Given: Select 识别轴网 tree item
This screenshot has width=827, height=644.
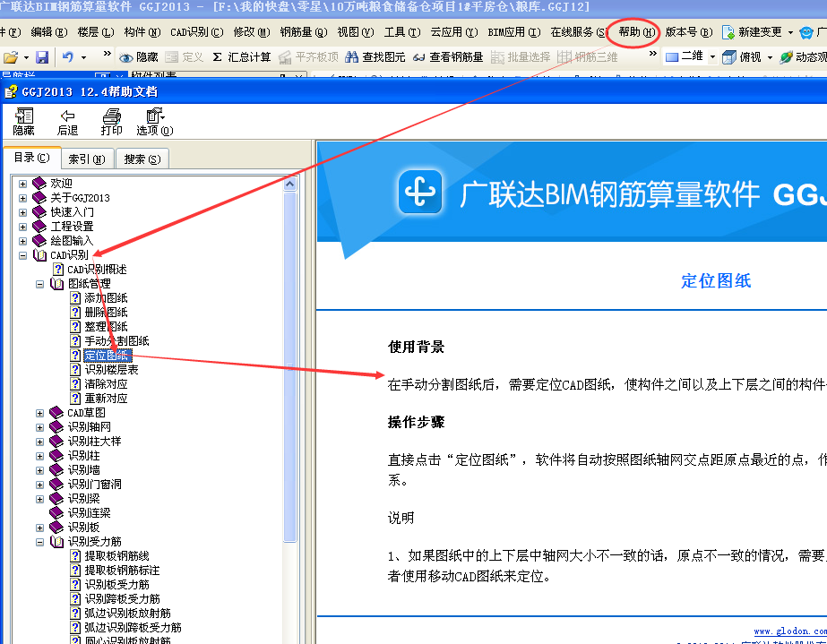Looking at the screenshot, I should [89, 426].
